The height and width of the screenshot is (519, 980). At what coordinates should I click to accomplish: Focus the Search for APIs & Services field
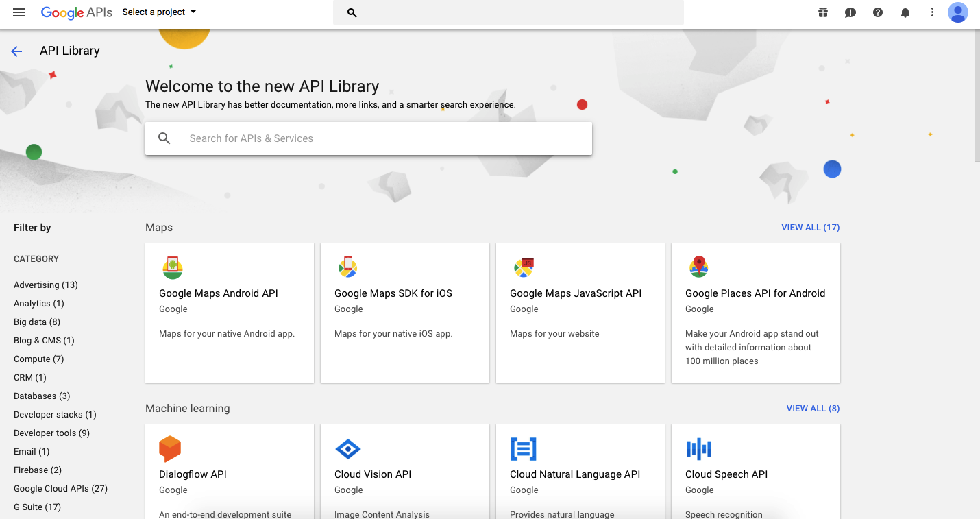pos(369,138)
